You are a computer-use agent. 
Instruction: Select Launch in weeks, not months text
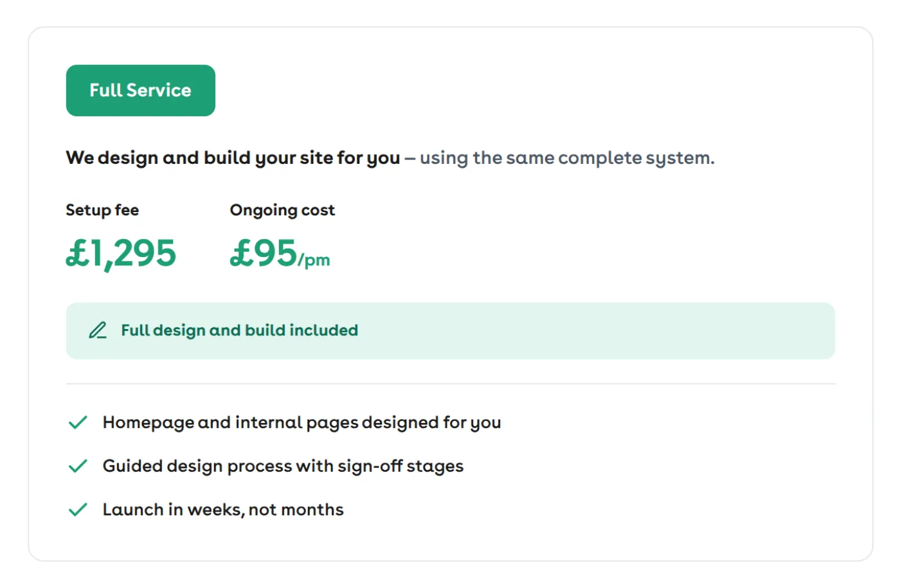point(223,510)
